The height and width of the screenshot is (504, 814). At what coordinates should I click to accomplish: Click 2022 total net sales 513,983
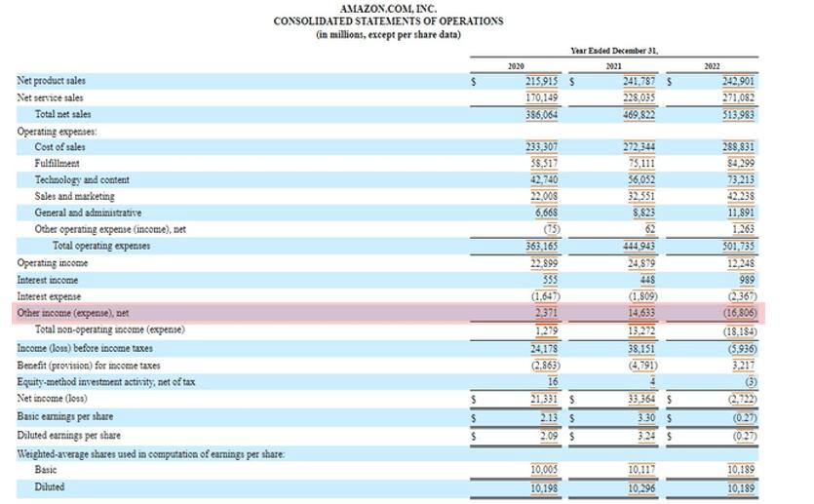coord(738,115)
